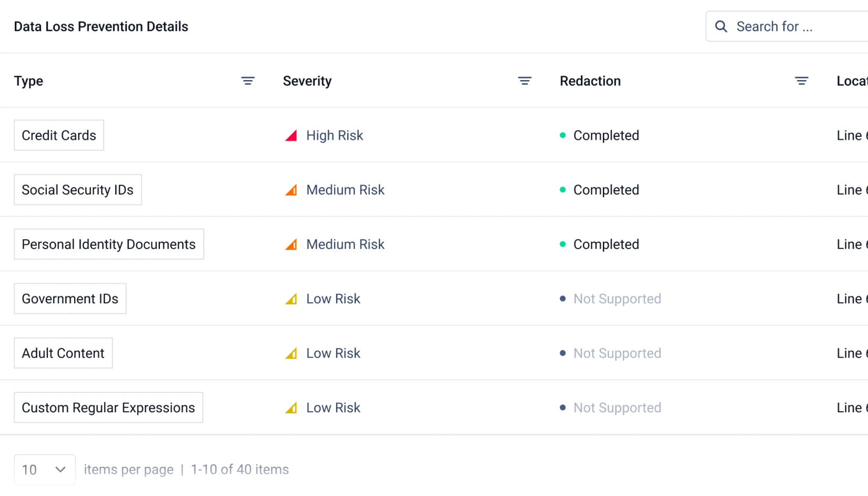Click the Type column header
868x496 pixels.
pyautogui.click(x=28, y=81)
